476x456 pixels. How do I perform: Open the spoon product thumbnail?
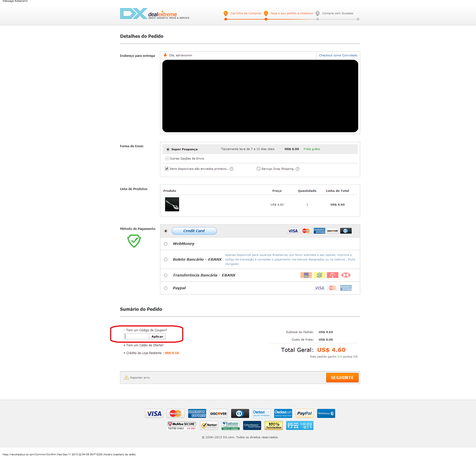(172, 204)
